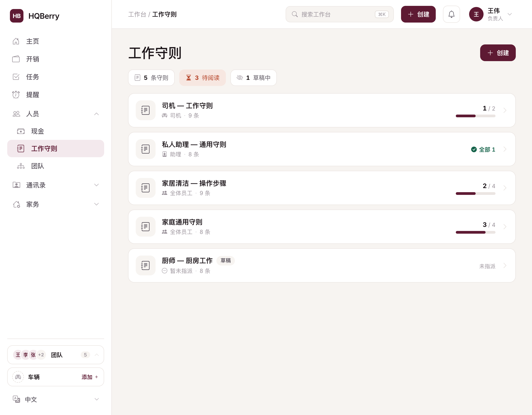Click the 张 avatar in team card

pos(33,355)
